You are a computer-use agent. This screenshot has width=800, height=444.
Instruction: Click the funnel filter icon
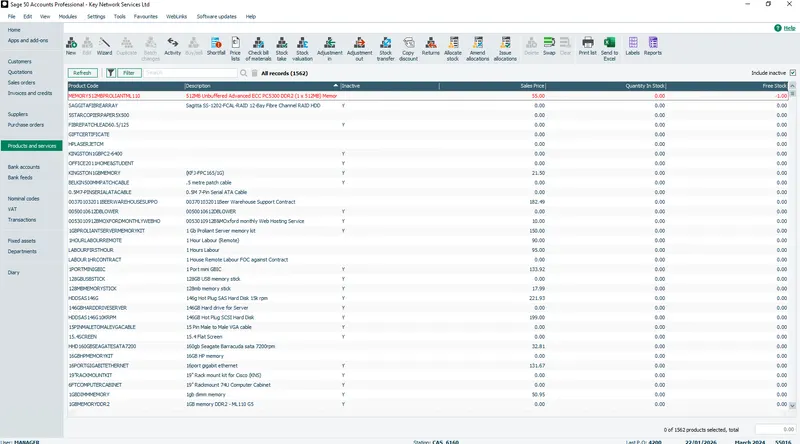(x=110, y=73)
